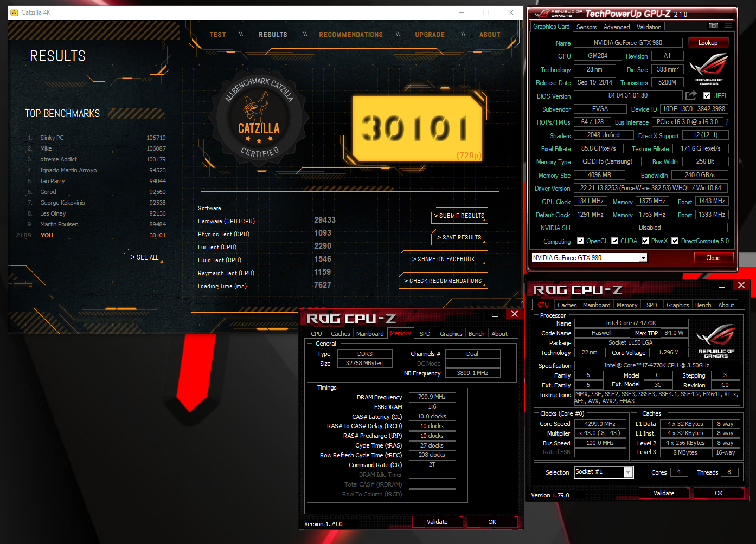Click the Close button in GPU-Z
756x544 pixels.
[x=714, y=258]
